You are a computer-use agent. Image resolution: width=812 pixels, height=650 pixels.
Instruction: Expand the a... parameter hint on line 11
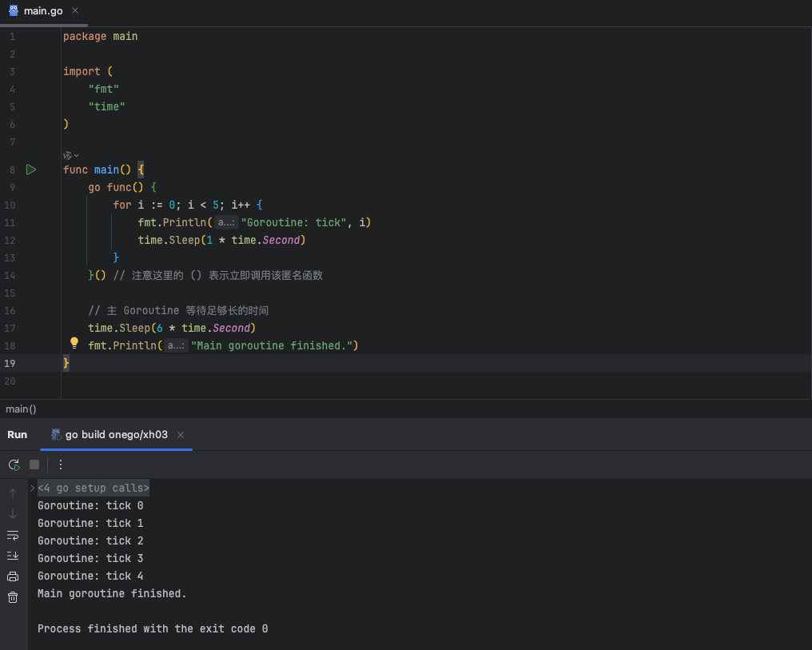pos(226,222)
